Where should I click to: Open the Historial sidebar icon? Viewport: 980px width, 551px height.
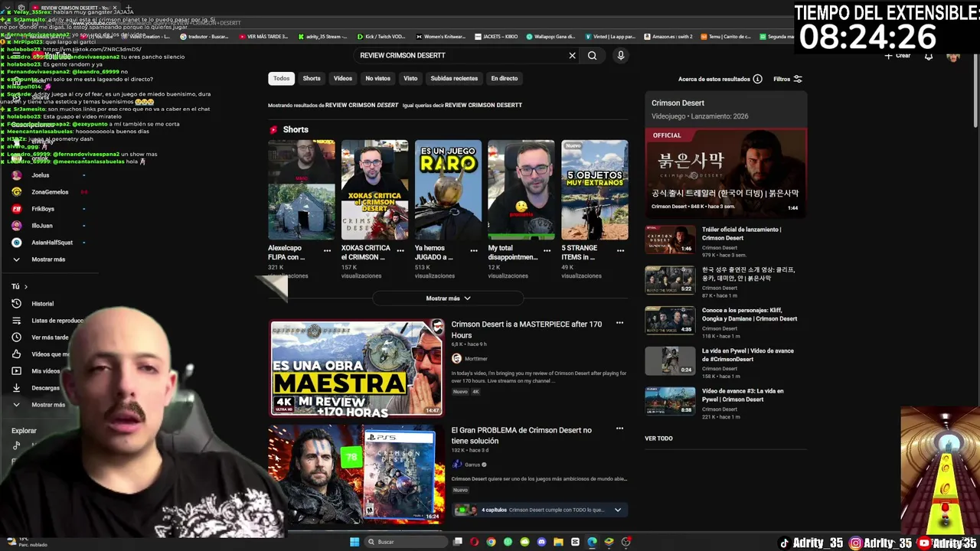16,304
